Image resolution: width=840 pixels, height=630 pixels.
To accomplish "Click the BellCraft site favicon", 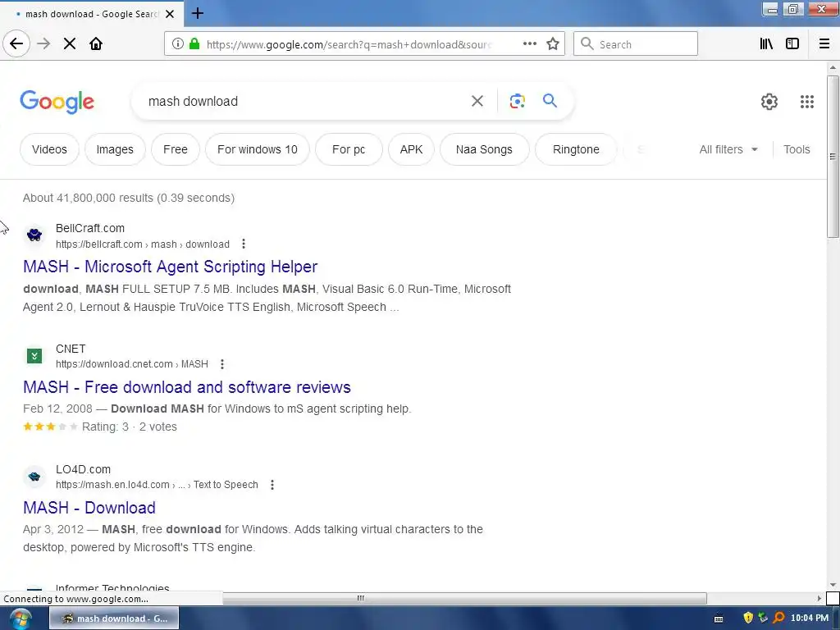I will tap(34, 235).
